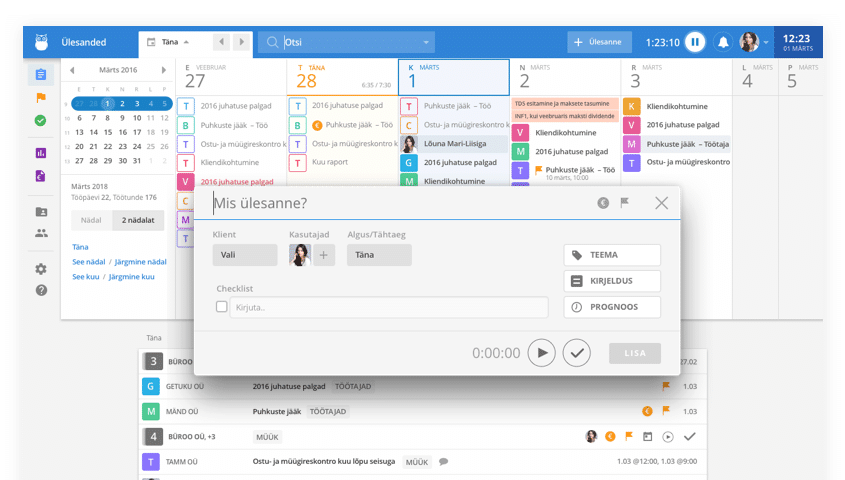
Task: Click the PROGNOOS button
Action: [x=612, y=307]
